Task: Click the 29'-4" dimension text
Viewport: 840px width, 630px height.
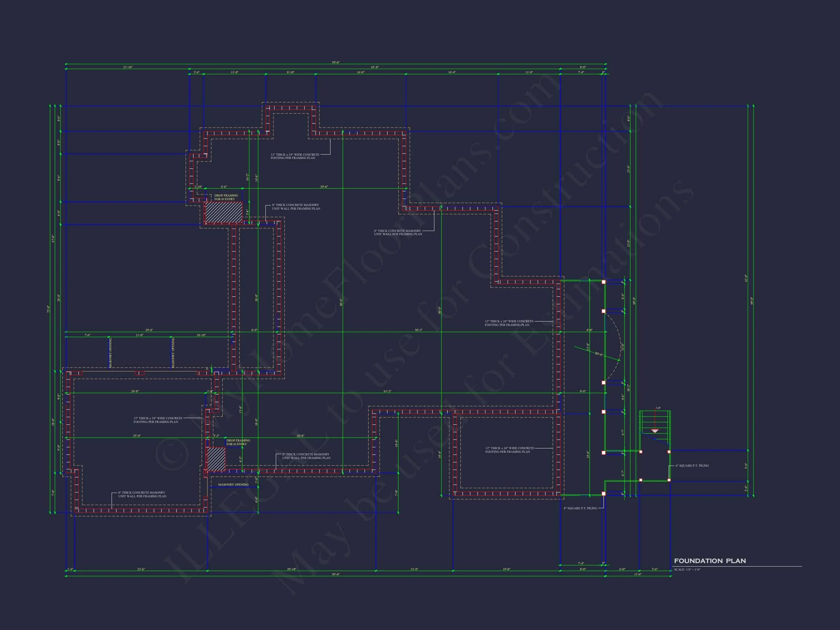Action: point(149,330)
